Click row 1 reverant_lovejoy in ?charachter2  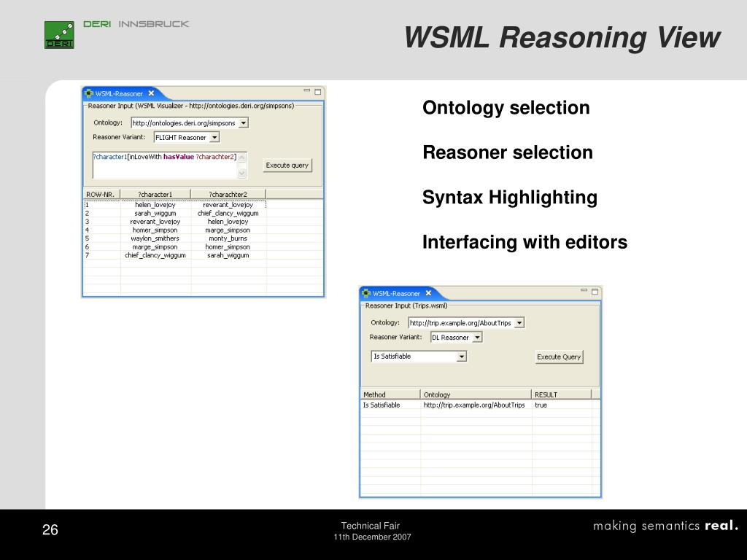[x=228, y=205]
